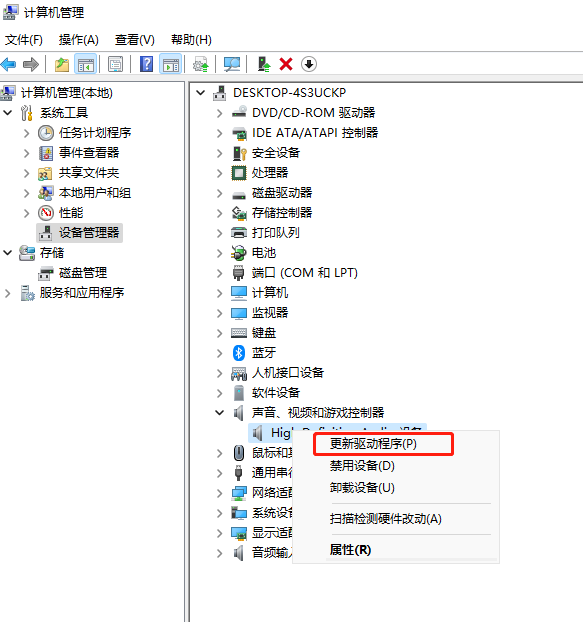Click the battery category icon

tap(239, 253)
